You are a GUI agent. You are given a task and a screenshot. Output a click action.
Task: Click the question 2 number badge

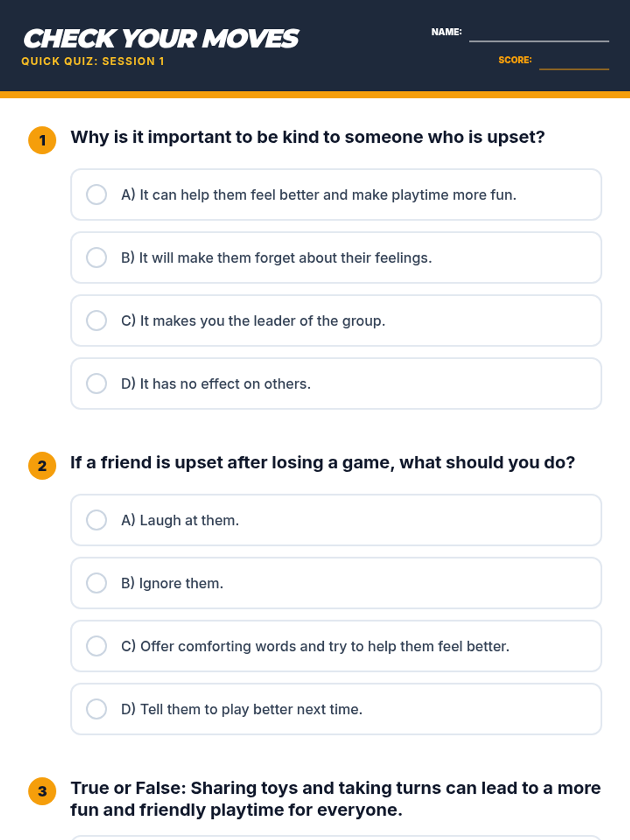click(x=43, y=466)
